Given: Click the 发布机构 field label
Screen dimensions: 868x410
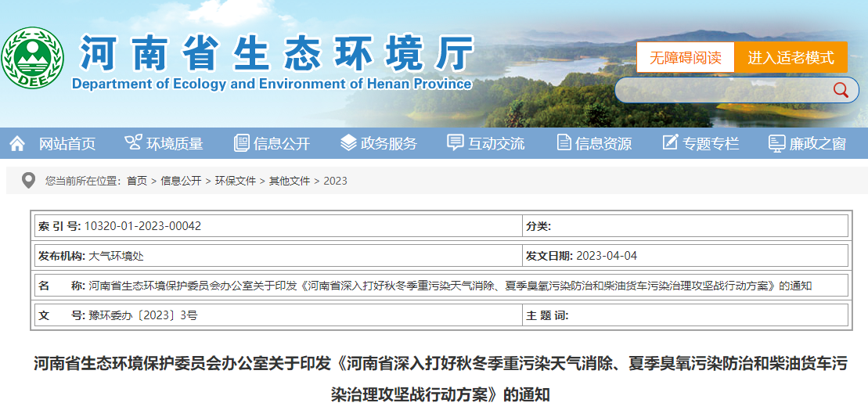Looking at the screenshot, I should click(62, 256).
